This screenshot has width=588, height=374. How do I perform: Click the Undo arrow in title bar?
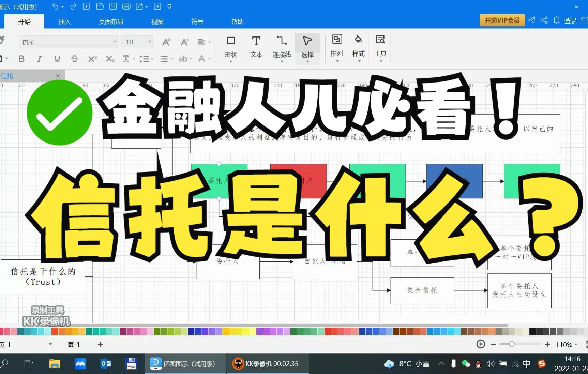coord(55,6)
